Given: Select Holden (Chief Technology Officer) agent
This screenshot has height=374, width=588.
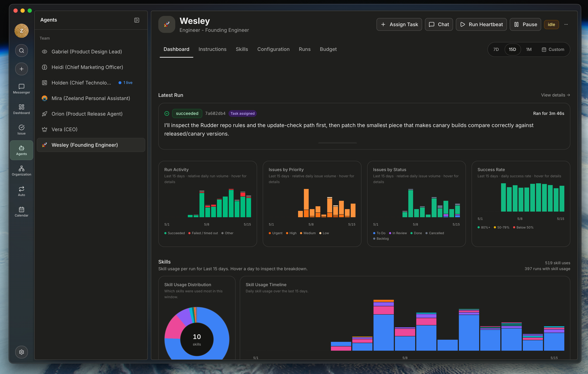Looking at the screenshot, I should (x=91, y=83).
